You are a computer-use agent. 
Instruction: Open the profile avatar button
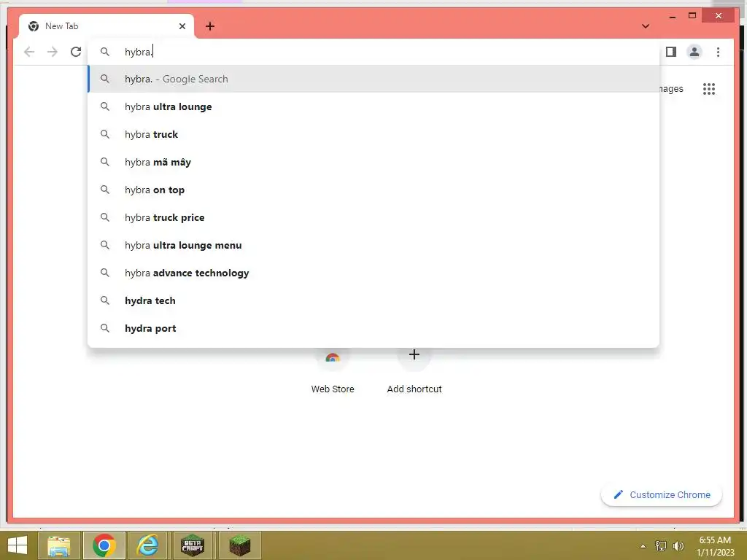click(694, 52)
